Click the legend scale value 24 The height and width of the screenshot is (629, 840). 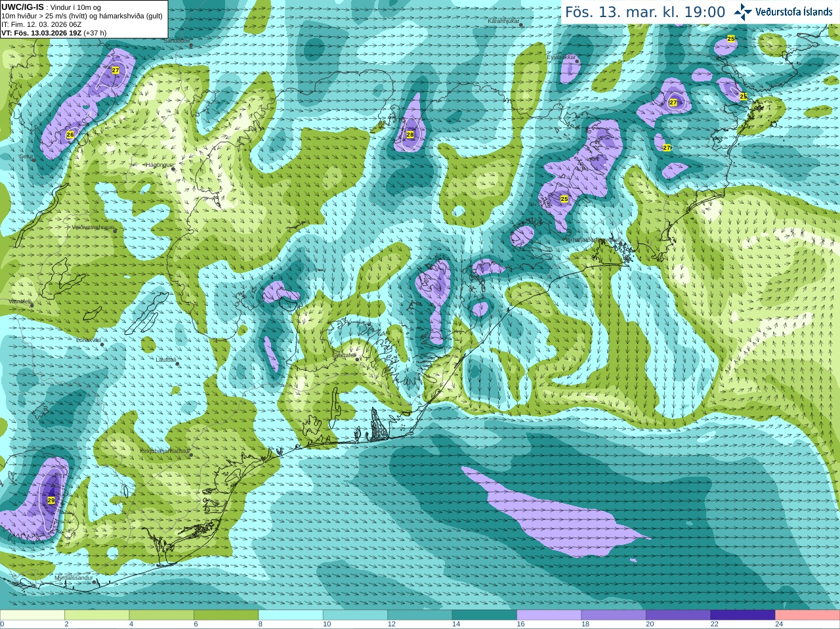click(779, 624)
